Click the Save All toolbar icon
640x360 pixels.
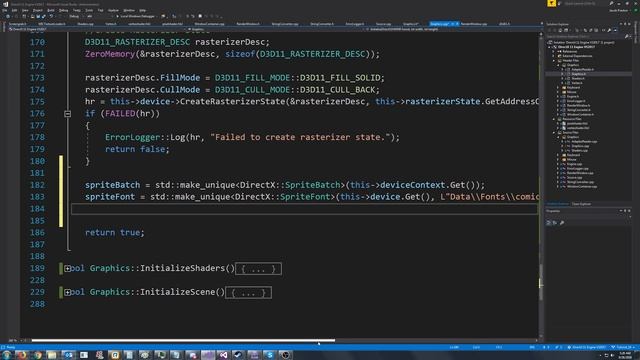(x=44, y=16)
